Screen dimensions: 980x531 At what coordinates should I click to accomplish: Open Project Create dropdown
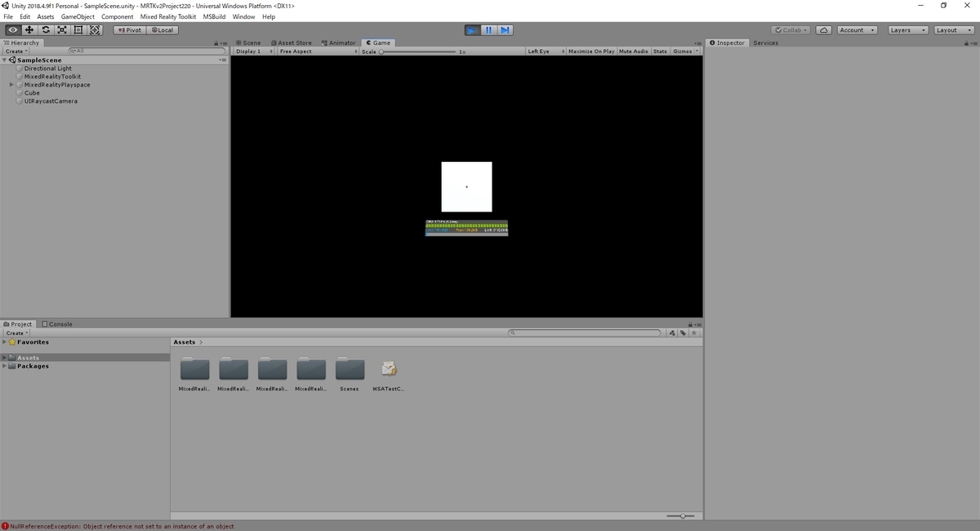tap(16, 333)
